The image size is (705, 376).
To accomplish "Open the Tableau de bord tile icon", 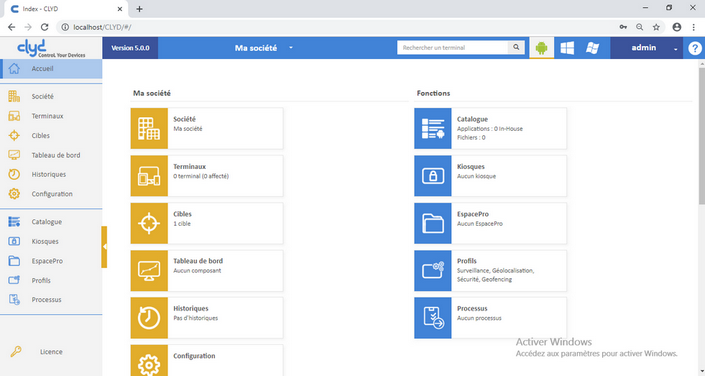I will [x=149, y=271].
